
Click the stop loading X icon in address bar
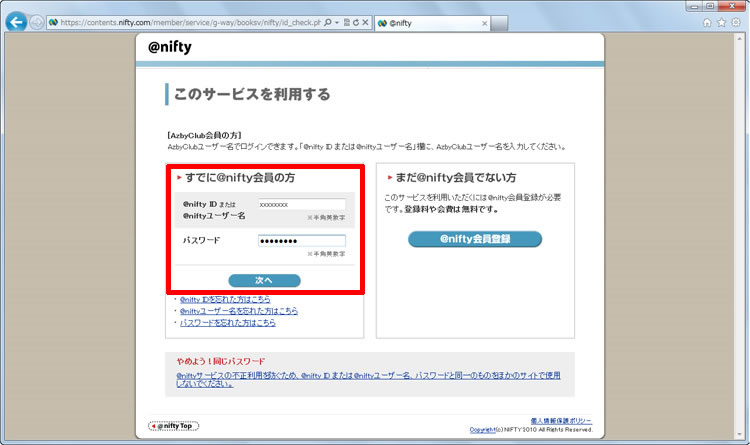[x=365, y=22]
